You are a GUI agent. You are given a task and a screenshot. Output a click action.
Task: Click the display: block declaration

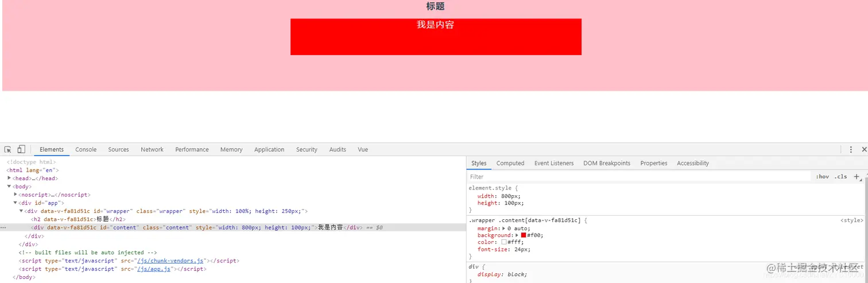[x=502, y=274]
